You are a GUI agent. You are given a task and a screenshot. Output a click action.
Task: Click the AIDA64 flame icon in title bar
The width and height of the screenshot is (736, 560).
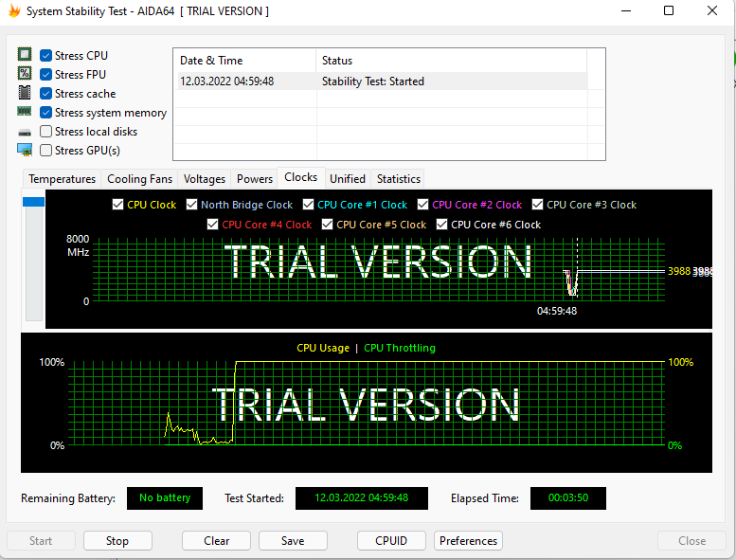pos(14,10)
